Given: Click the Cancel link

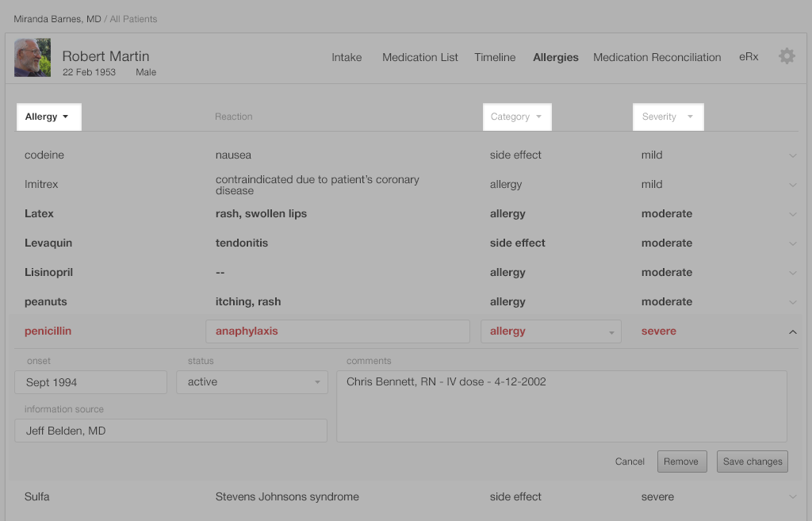Looking at the screenshot, I should 630,462.
